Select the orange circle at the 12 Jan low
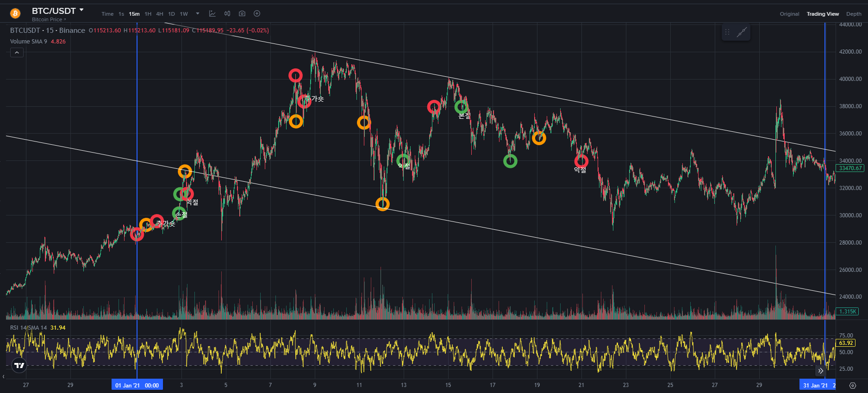This screenshot has height=393, width=868. coord(382,204)
